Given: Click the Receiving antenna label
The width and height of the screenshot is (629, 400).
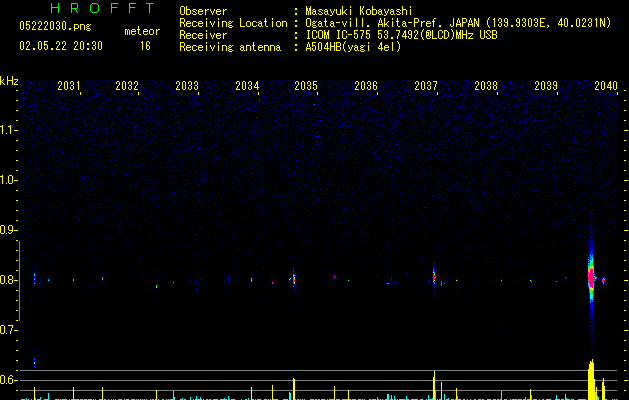Looking at the screenshot, I should 230,47.
